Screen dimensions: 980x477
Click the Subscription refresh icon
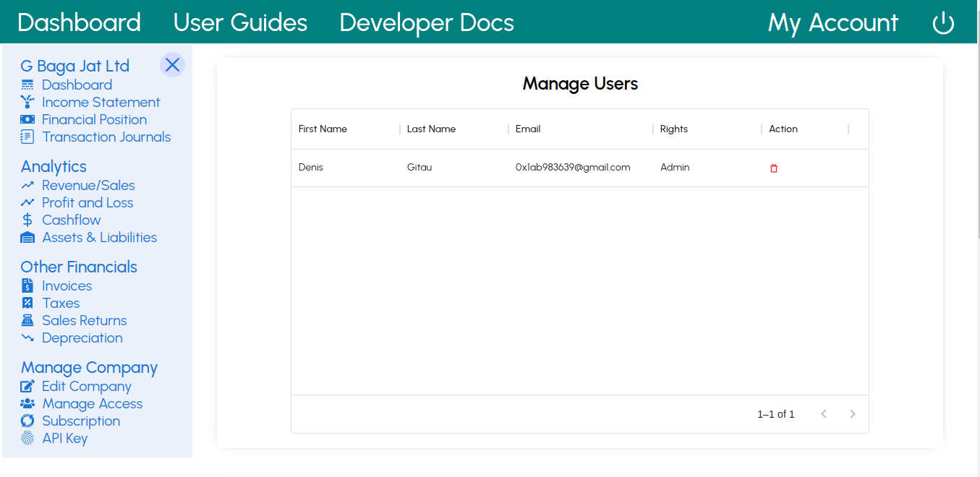27,421
